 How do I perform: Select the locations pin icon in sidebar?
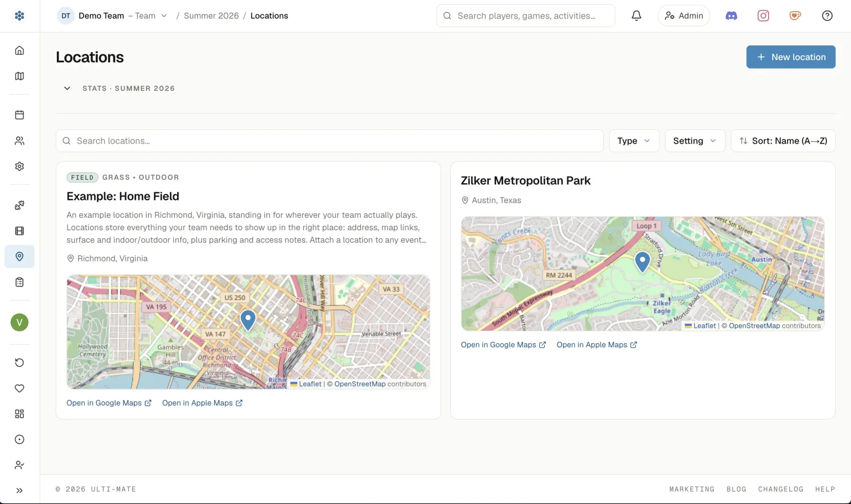tap(20, 256)
